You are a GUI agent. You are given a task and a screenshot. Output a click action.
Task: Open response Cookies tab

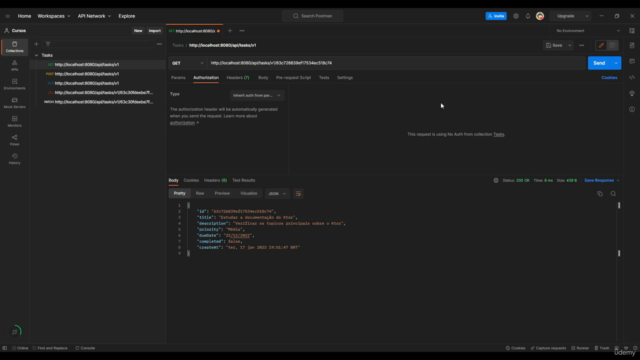tap(191, 180)
